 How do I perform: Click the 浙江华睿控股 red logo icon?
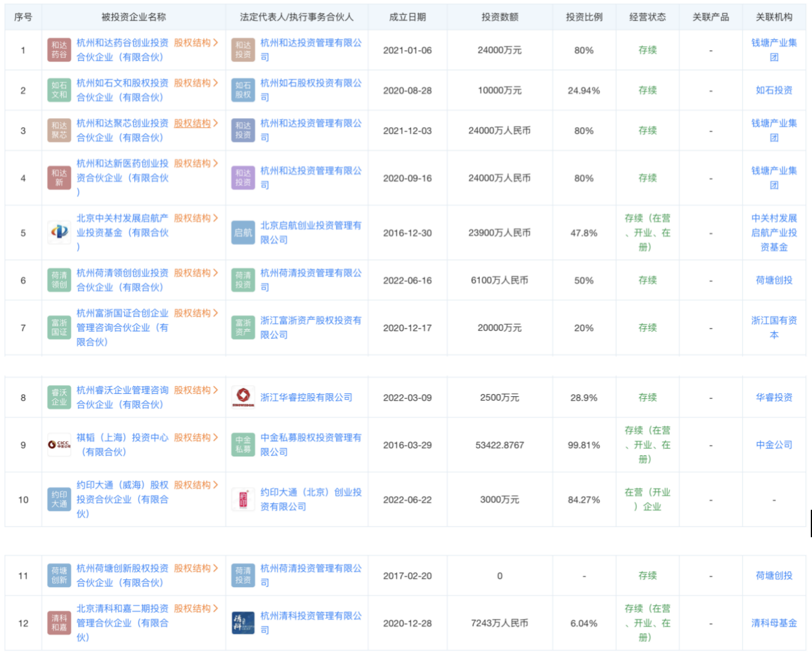pyautogui.click(x=243, y=397)
